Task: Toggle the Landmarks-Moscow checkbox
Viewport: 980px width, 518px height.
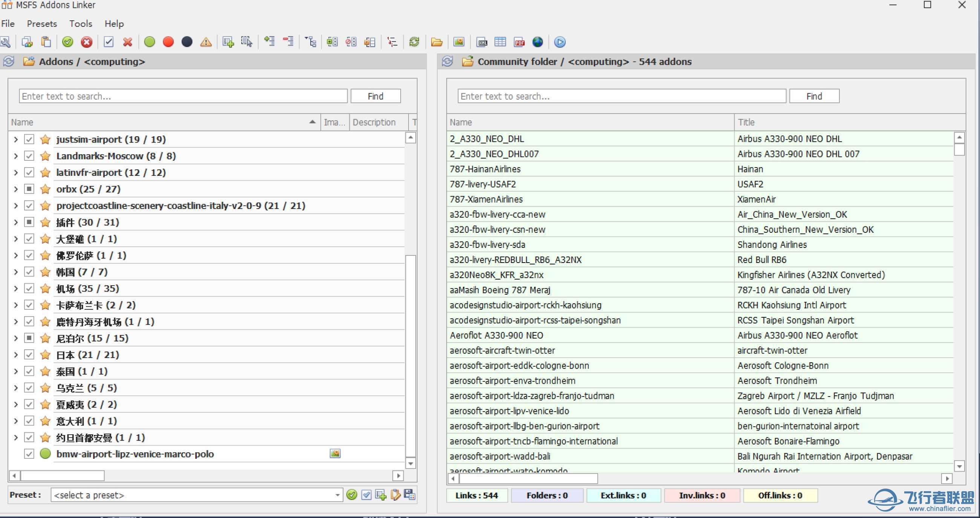Action: click(x=29, y=156)
